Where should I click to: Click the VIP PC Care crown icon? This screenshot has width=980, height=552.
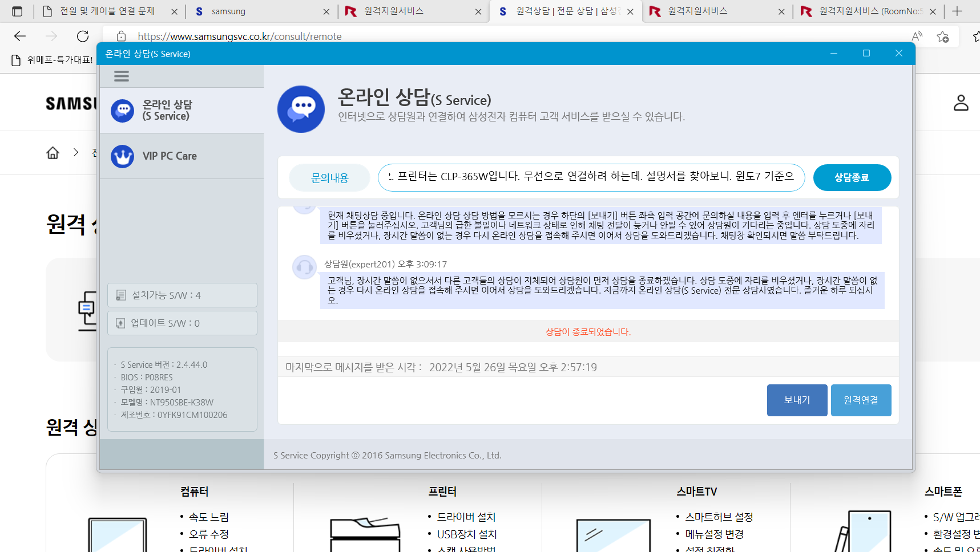click(x=122, y=156)
